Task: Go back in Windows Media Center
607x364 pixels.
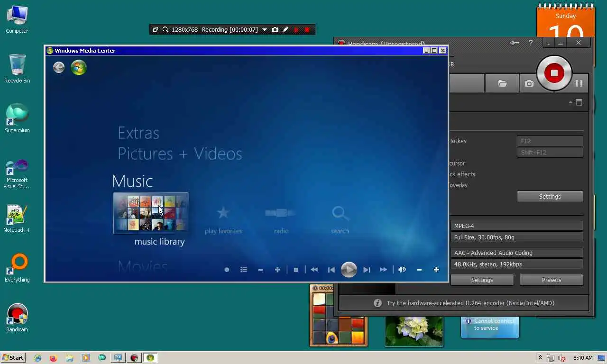Action: click(x=59, y=68)
